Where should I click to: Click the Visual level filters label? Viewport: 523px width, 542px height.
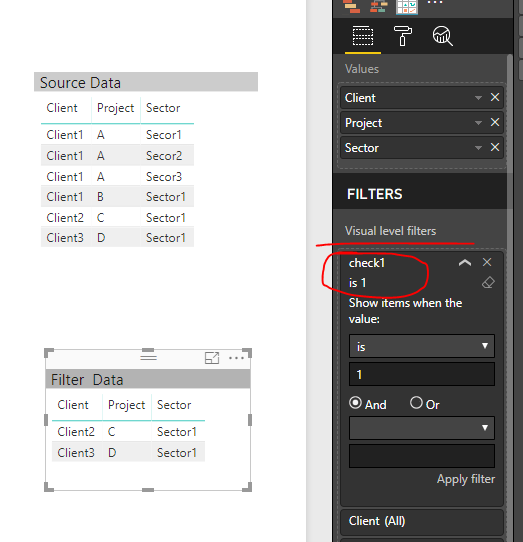click(x=391, y=231)
